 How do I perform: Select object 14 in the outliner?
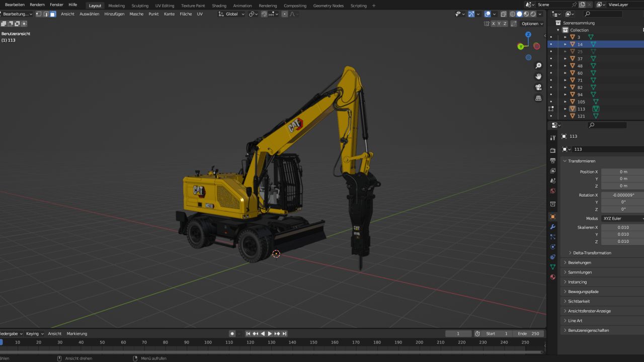[597, 44]
